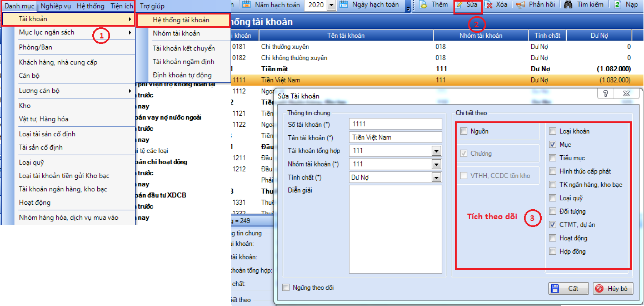Open the toolbar overflow arrow
This screenshot has height=306, width=644.
(x=408, y=8)
